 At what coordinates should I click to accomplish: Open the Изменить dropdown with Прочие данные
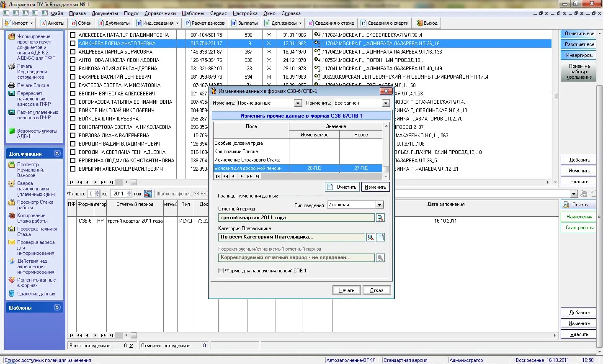298,103
